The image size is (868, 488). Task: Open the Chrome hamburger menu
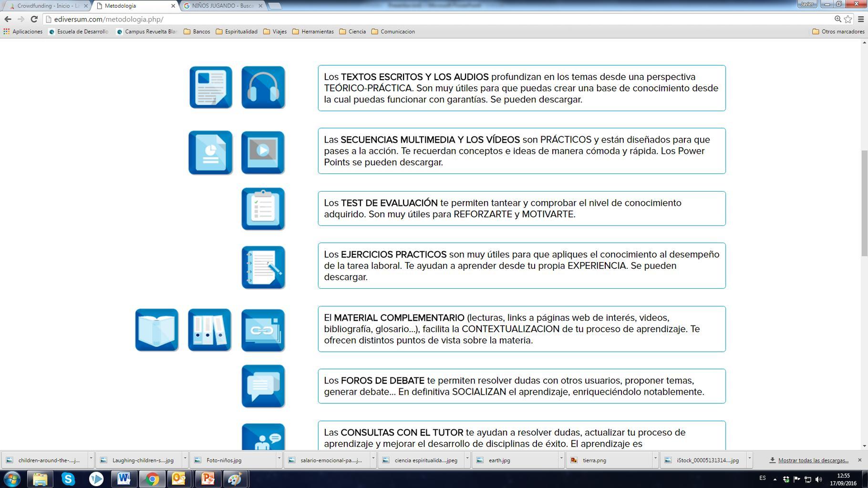point(861,19)
